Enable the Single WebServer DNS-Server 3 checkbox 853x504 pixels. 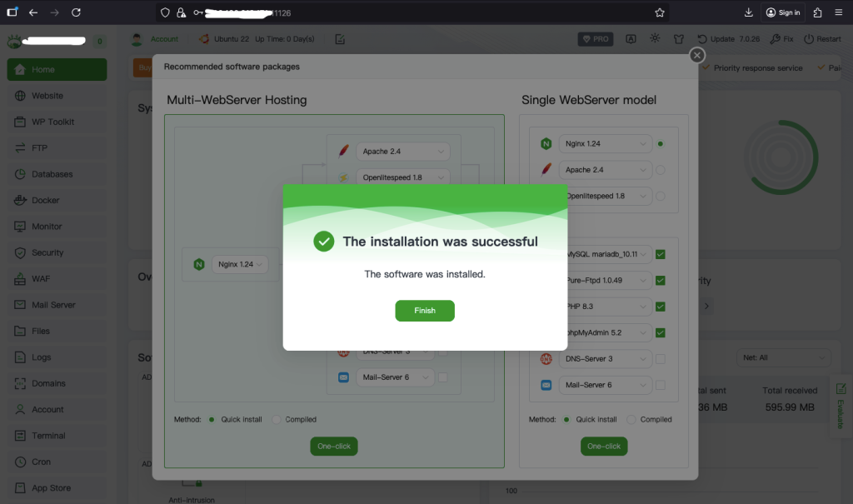tap(661, 359)
